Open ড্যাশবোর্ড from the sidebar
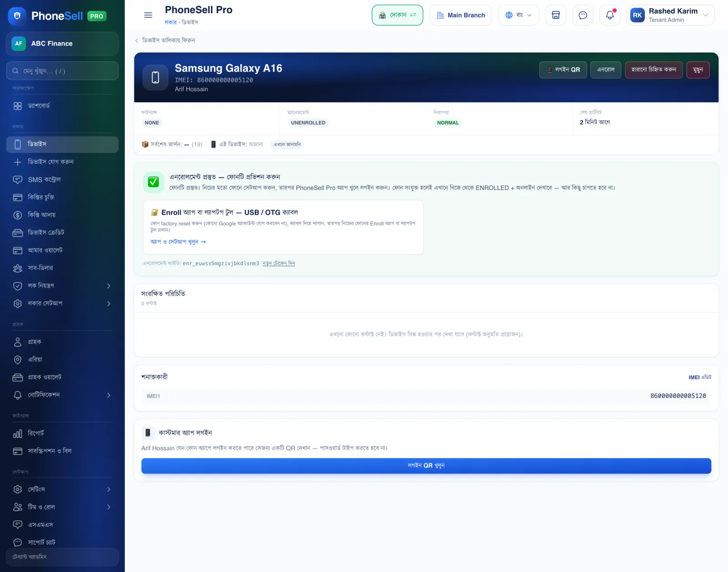This screenshot has height=572, width=728. pos(62,105)
